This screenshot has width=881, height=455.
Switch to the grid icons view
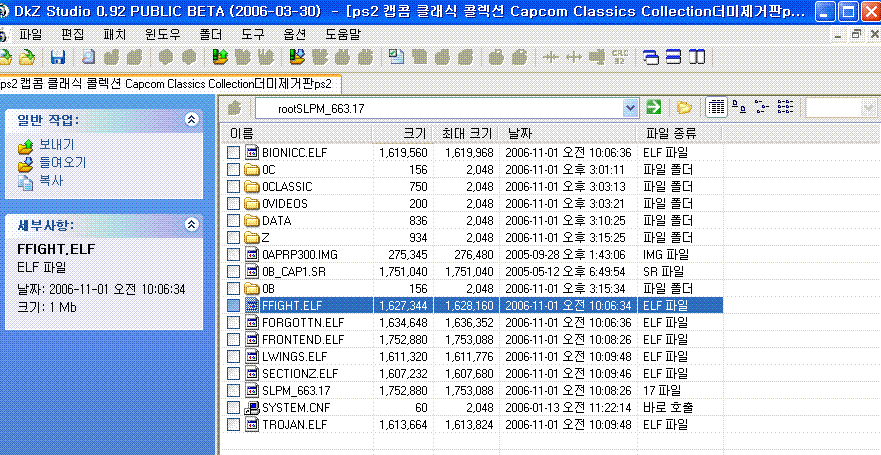click(x=785, y=107)
